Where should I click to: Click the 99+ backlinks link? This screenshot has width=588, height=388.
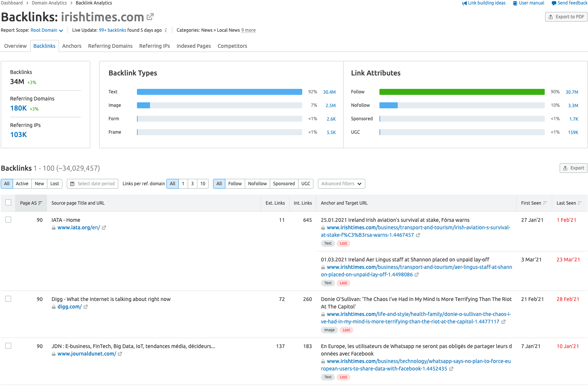point(112,30)
